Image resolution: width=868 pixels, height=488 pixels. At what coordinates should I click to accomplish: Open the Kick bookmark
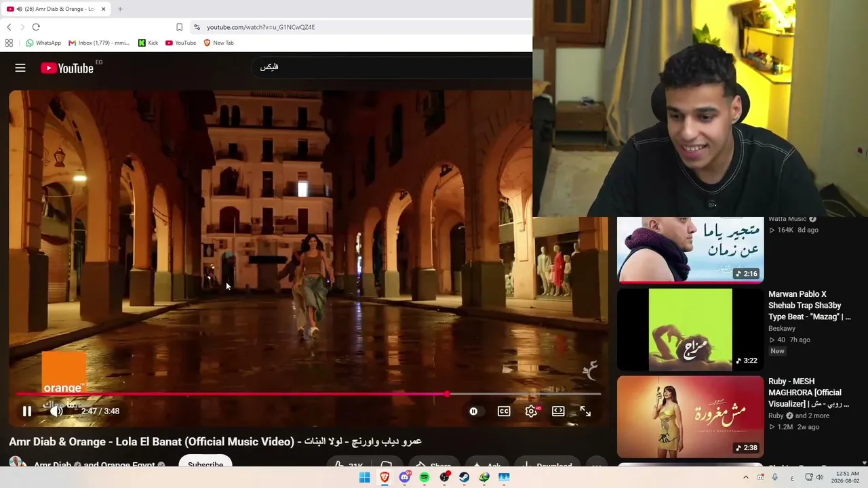click(x=148, y=43)
